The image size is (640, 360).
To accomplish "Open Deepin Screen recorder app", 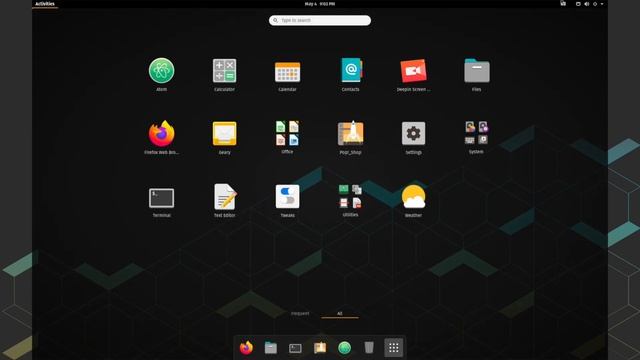I will click(x=413, y=71).
